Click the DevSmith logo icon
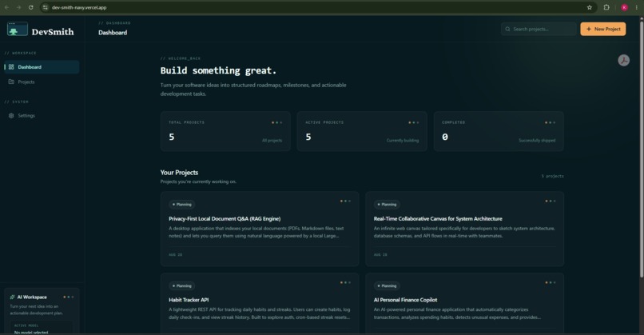Viewport: 644px width, 335px height. 18,30
